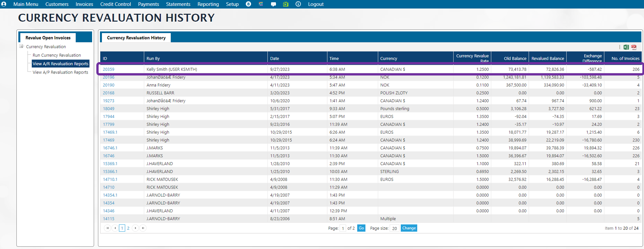Click the user profile icon
This screenshot has height=249, width=644.
click(4, 4)
